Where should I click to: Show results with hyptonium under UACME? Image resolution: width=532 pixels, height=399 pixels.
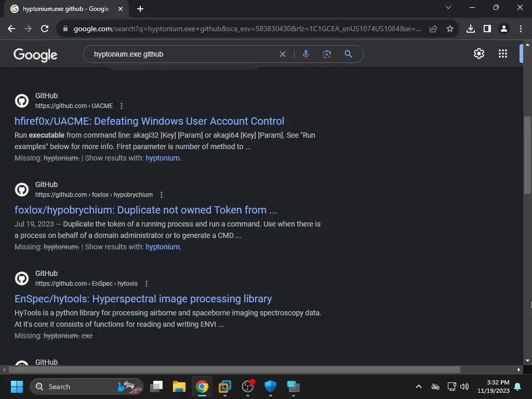click(x=163, y=158)
